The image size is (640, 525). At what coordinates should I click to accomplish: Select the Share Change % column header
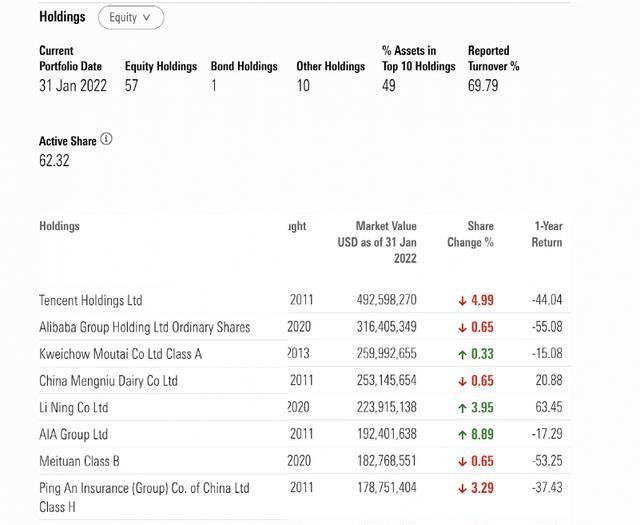click(x=470, y=234)
